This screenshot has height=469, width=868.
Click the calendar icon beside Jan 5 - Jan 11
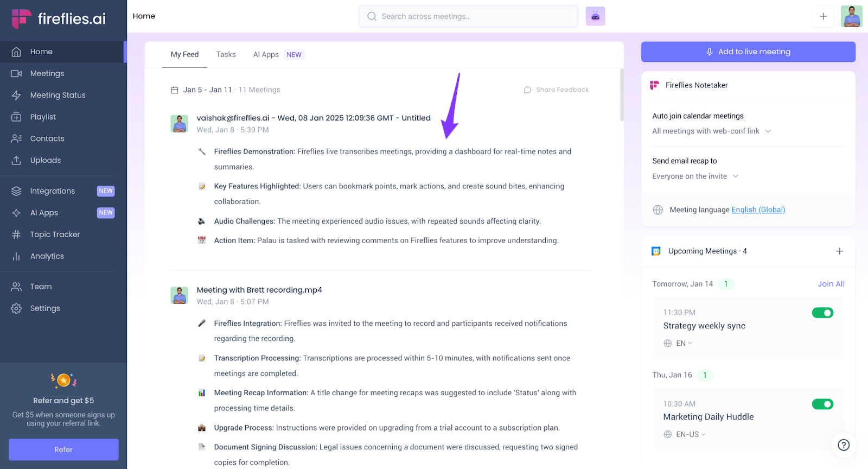coord(175,90)
